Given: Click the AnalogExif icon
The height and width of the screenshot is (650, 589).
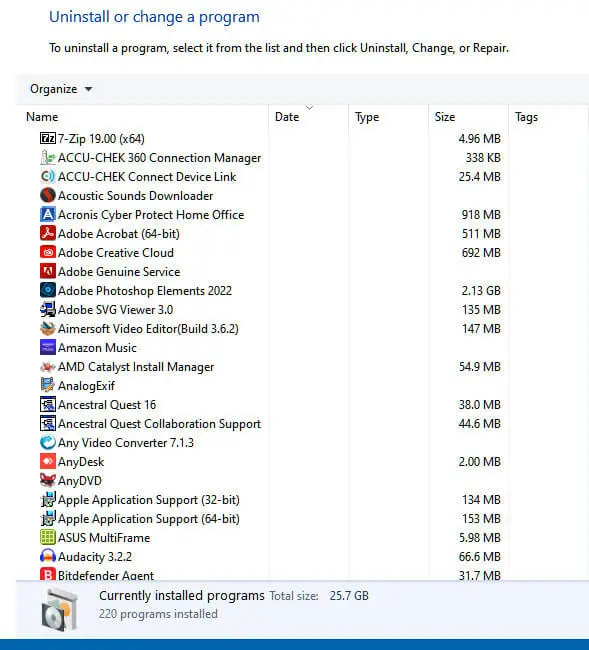Looking at the screenshot, I should [x=48, y=386].
